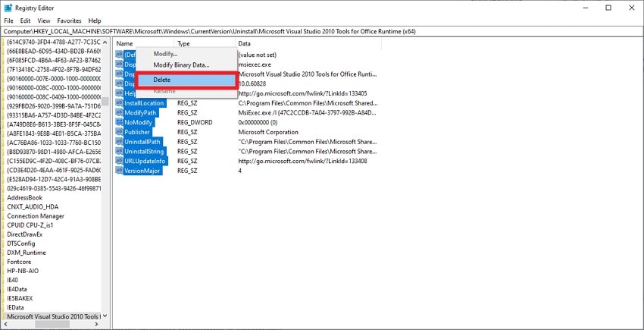
Task: Click the URLUpdateInfo value name
Action: click(145, 161)
